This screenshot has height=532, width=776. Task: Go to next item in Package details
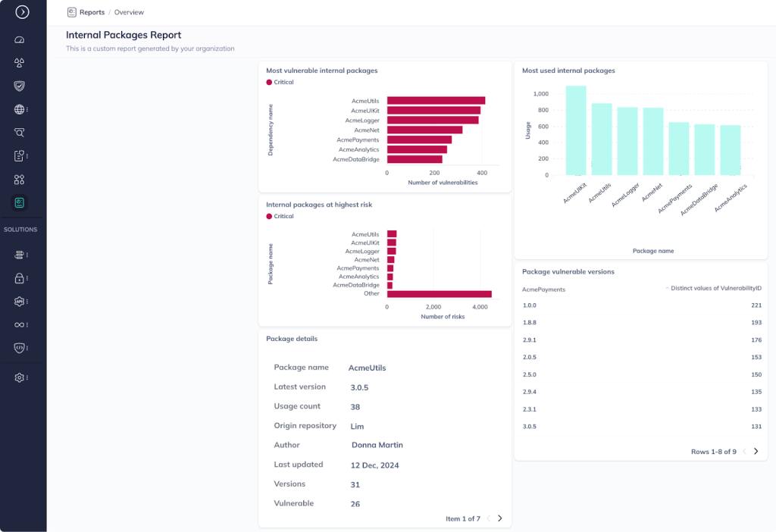[x=499, y=518]
